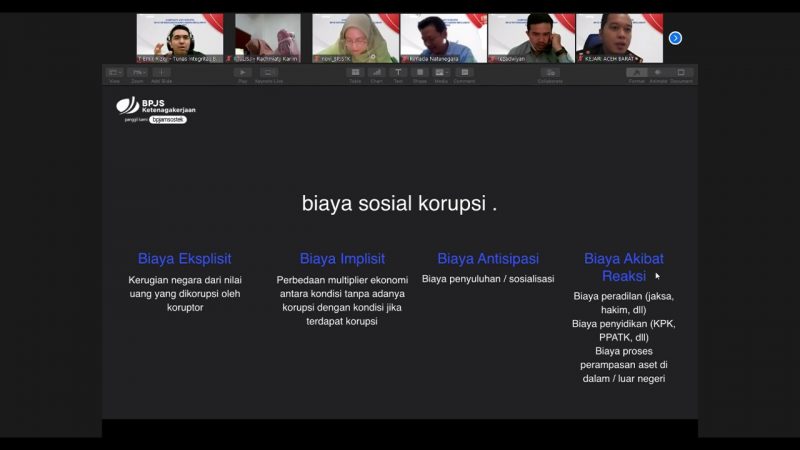Show more participants with the blue arrow

pos(675,38)
